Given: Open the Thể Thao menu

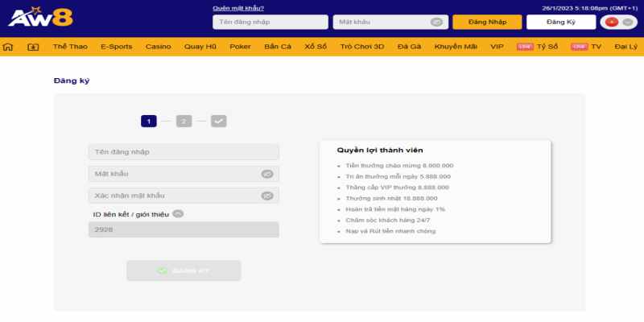Looking at the screenshot, I should point(68,47).
